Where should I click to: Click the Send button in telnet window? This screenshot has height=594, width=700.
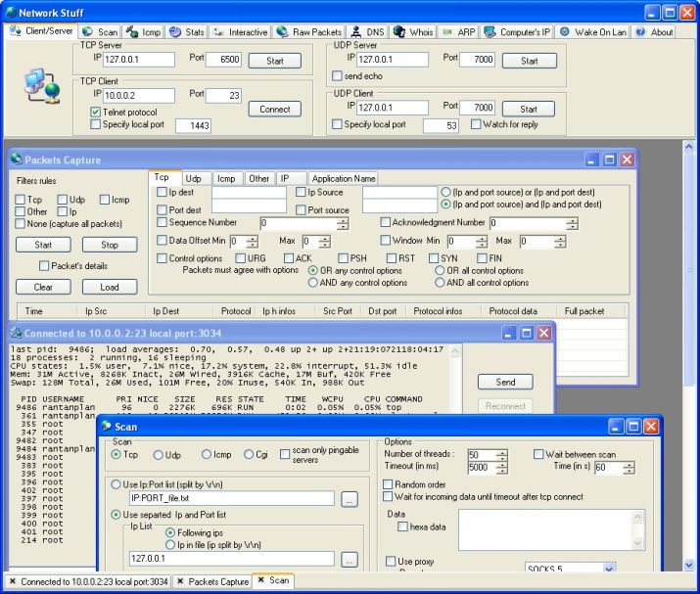(505, 382)
